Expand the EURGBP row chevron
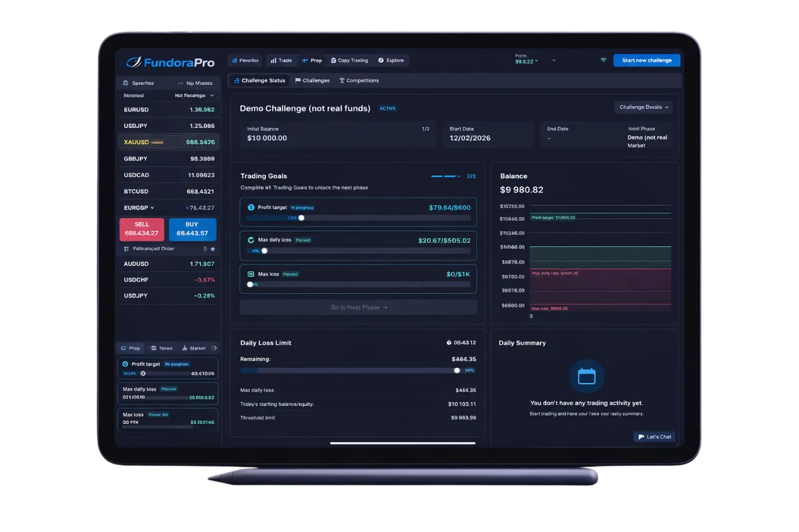This screenshot has width=799, height=532. [152, 208]
